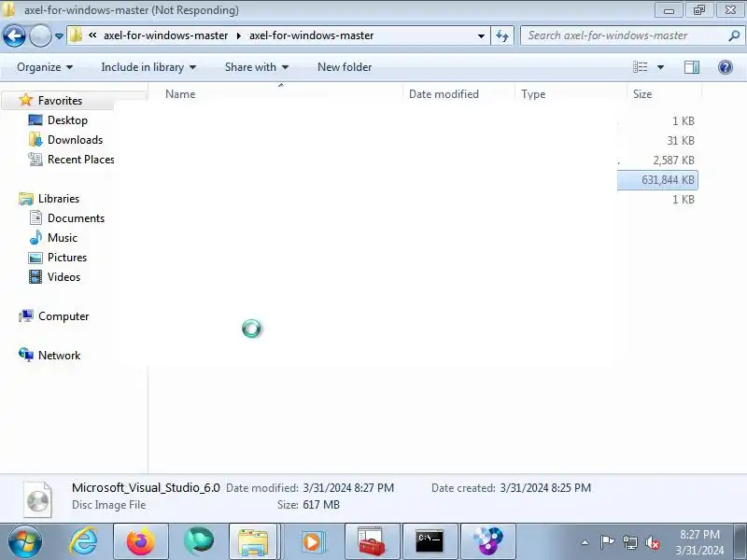The width and height of the screenshot is (747, 560).
Task: Open the Share with menu
Action: (256, 67)
